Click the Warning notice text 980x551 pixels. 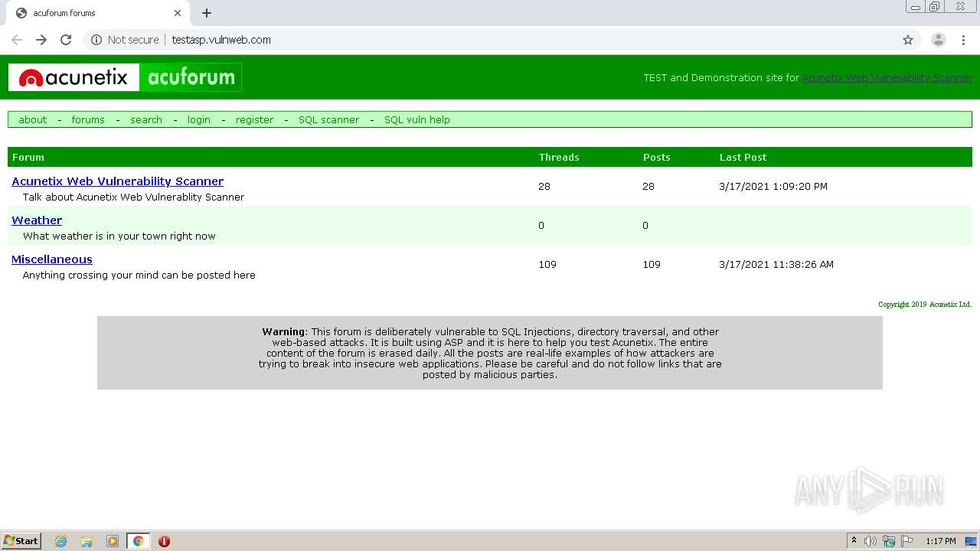click(x=490, y=353)
